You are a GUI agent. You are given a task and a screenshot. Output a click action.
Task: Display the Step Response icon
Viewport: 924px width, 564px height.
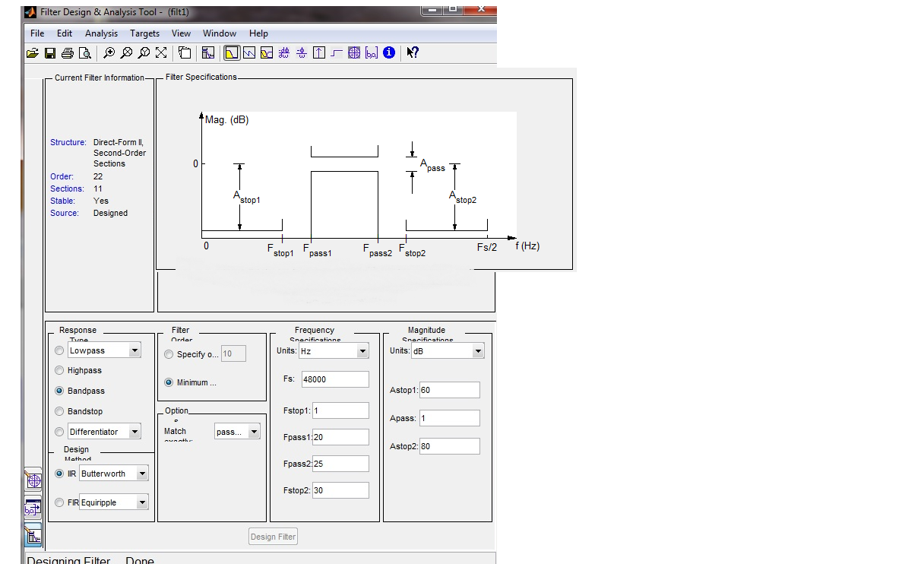[x=337, y=52]
